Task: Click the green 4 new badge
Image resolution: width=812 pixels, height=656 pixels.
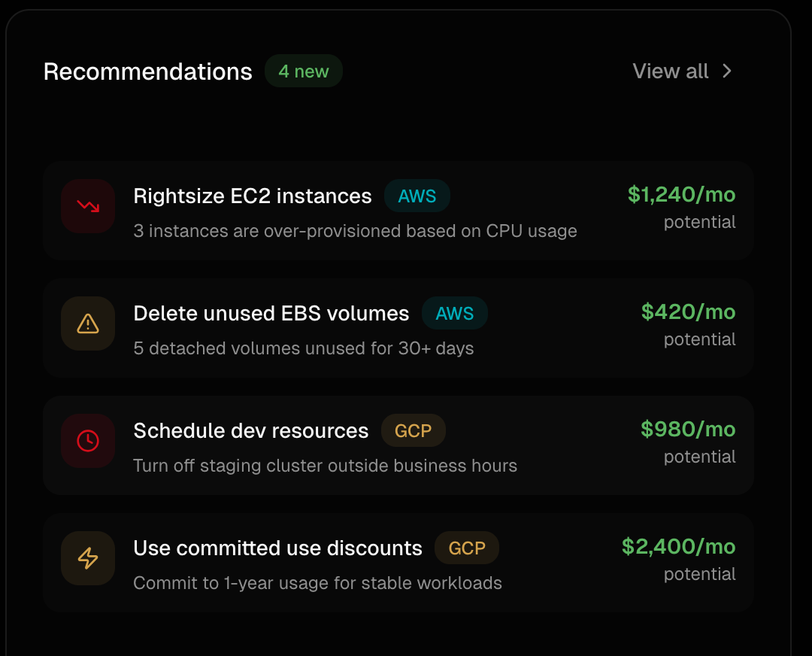Action: (x=304, y=70)
